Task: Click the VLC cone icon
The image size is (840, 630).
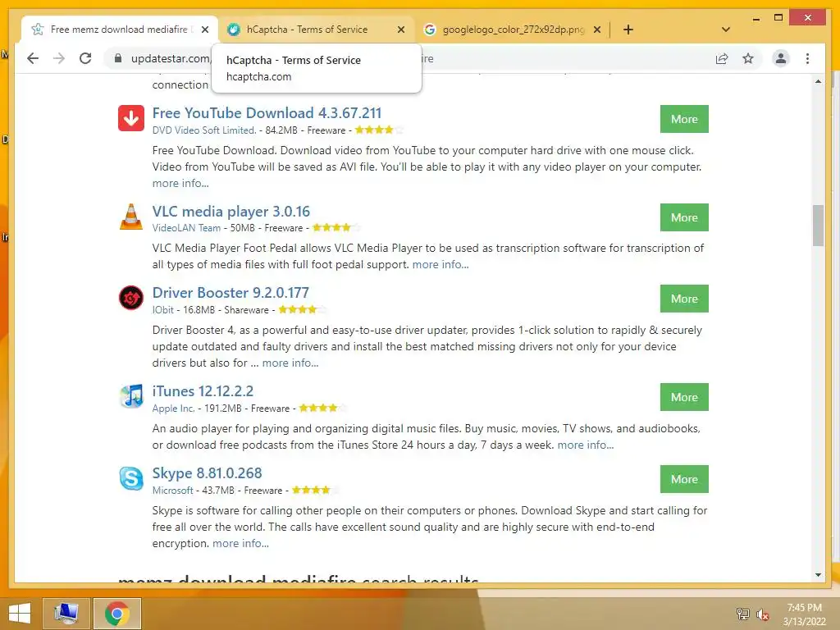Action: tap(131, 217)
